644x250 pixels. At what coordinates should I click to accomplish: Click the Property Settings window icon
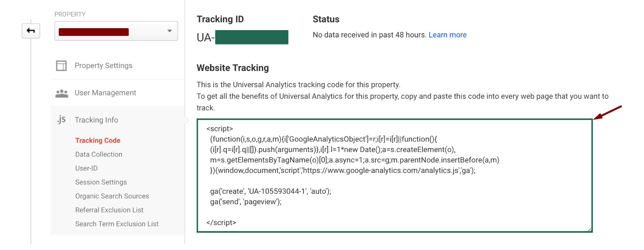point(61,66)
